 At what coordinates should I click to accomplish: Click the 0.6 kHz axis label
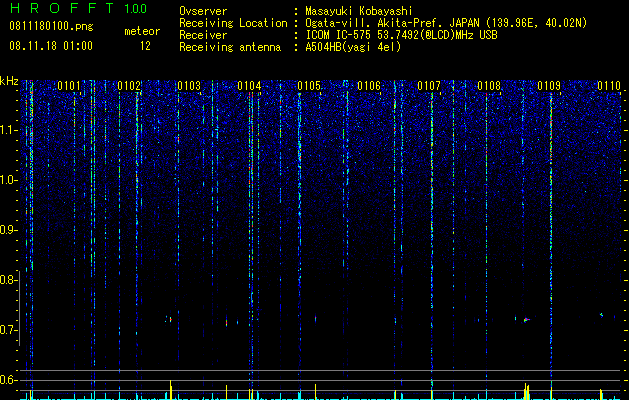[x=7, y=380]
